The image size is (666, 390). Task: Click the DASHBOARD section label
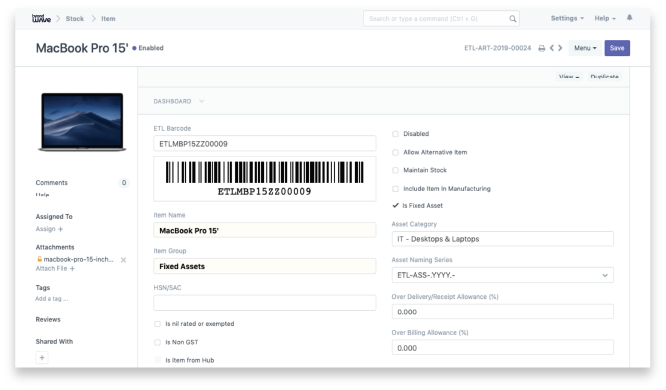coord(172,101)
